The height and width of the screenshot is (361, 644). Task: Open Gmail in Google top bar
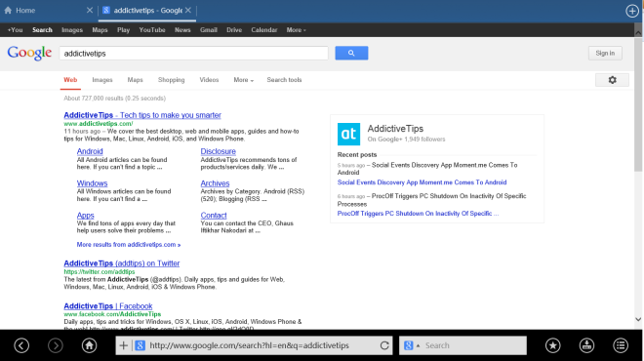(x=209, y=30)
